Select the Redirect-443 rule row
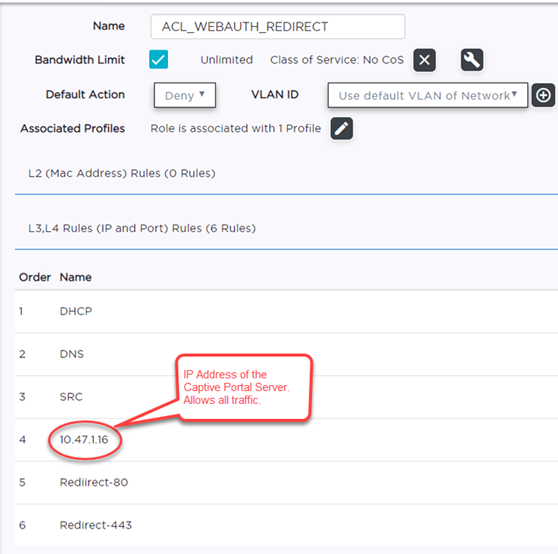 [286, 525]
